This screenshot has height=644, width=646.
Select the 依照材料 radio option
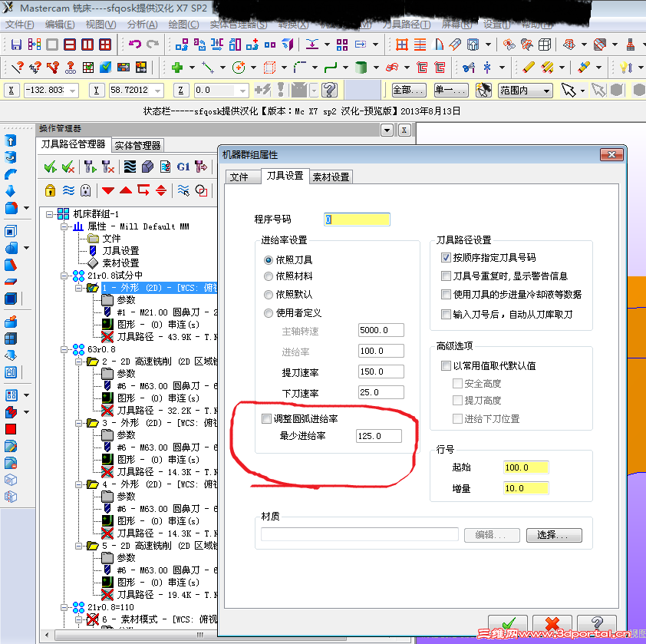click(269, 276)
